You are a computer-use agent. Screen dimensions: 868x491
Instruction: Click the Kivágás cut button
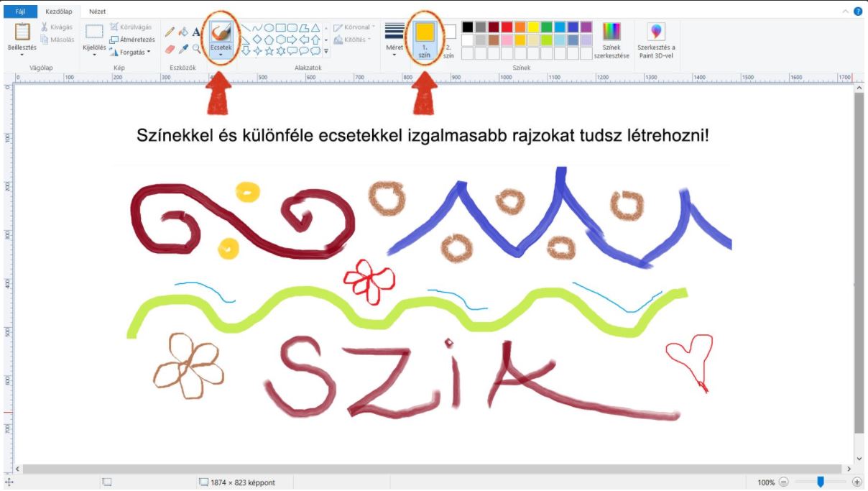(x=56, y=27)
